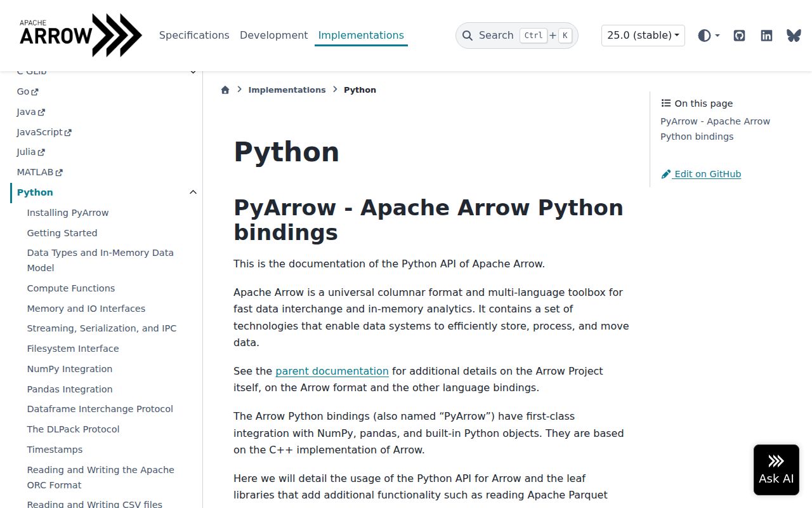812x508 pixels.
Task: Open Streaming, Serialization, and IPC page
Action: [x=101, y=328]
